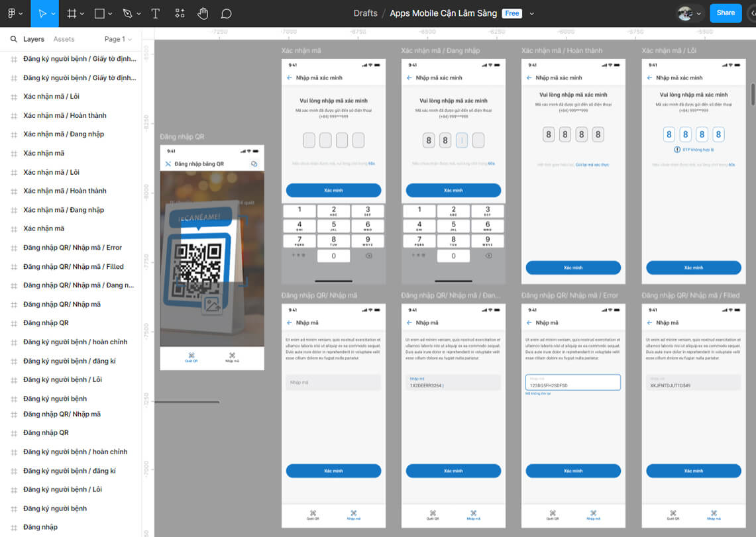Select the Rectangle shape tool
The image size is (756, 537).
point(99,13)
